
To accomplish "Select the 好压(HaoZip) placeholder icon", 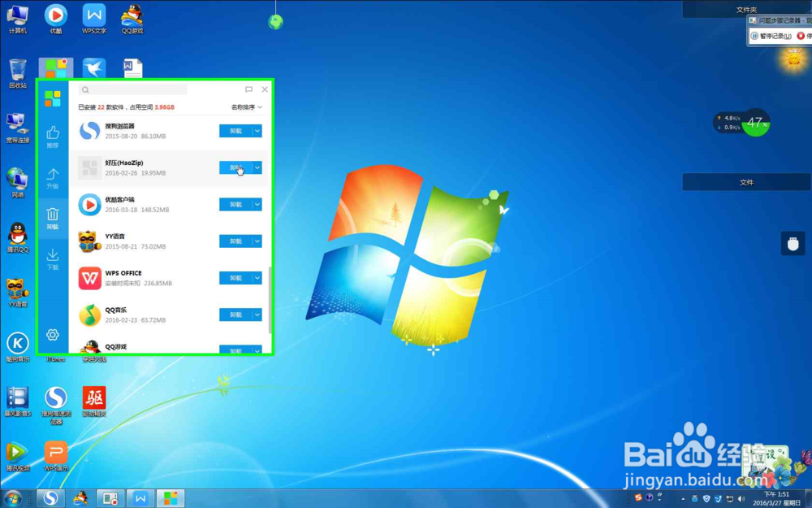I will click(x=89, y=168).
